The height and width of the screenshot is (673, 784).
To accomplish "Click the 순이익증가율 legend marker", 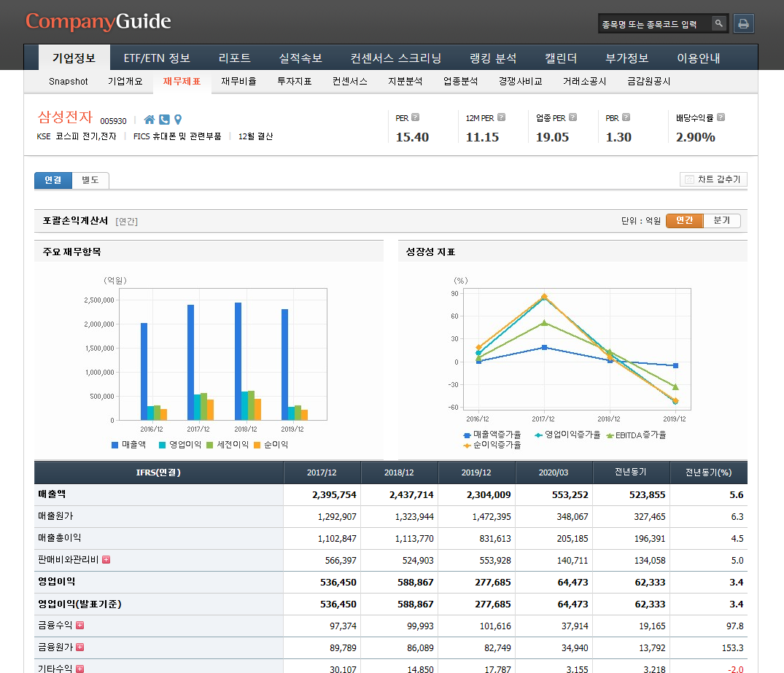I will pos(467,445).
